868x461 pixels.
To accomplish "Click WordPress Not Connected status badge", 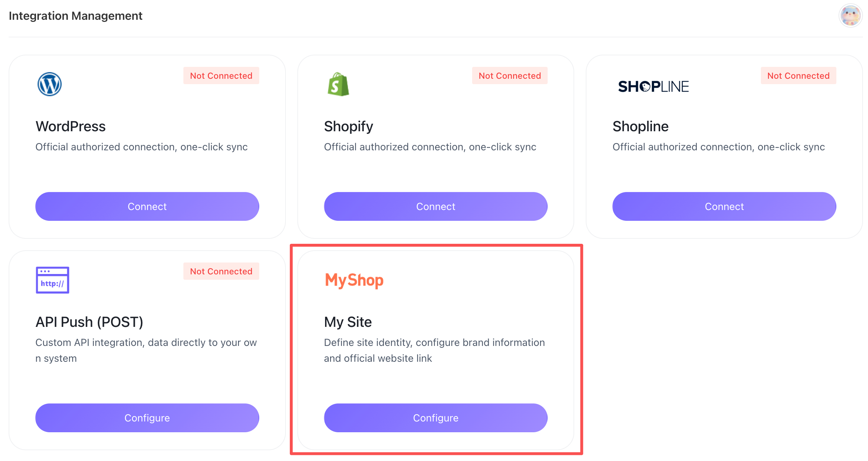I will coord(221,76).
